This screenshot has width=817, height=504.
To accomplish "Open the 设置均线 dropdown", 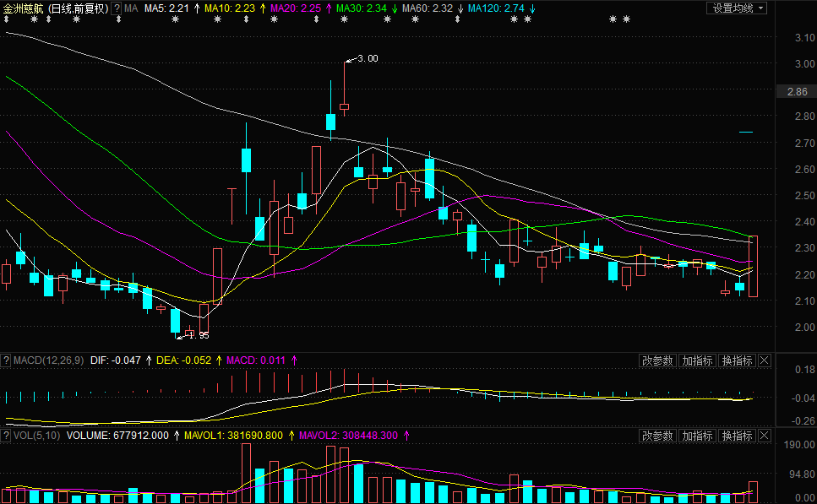I will tap(737, 8).
